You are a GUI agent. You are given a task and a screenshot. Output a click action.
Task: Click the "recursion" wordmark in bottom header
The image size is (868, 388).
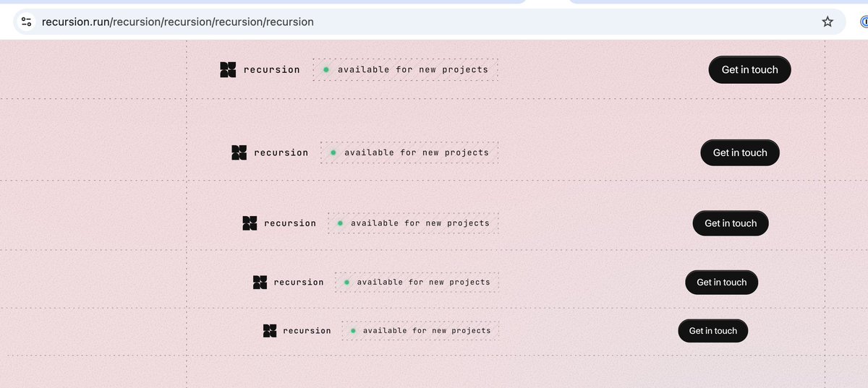[x=307, y=331]
